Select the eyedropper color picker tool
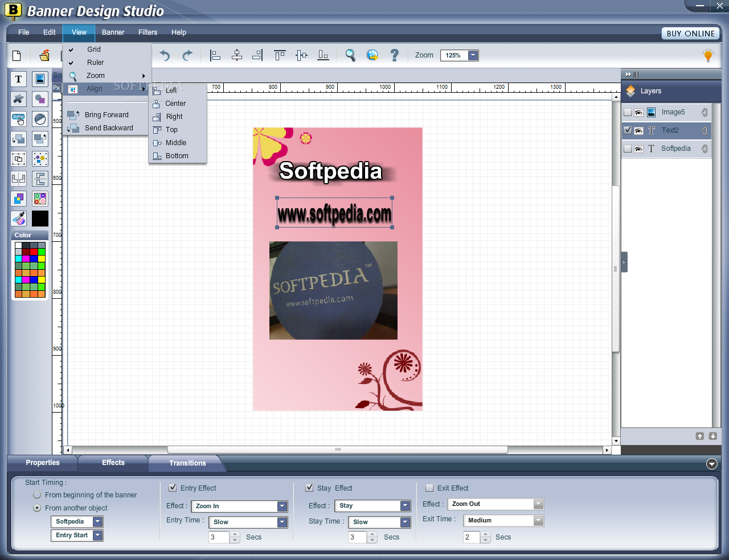729x560 pixels. tap(19, 219)
